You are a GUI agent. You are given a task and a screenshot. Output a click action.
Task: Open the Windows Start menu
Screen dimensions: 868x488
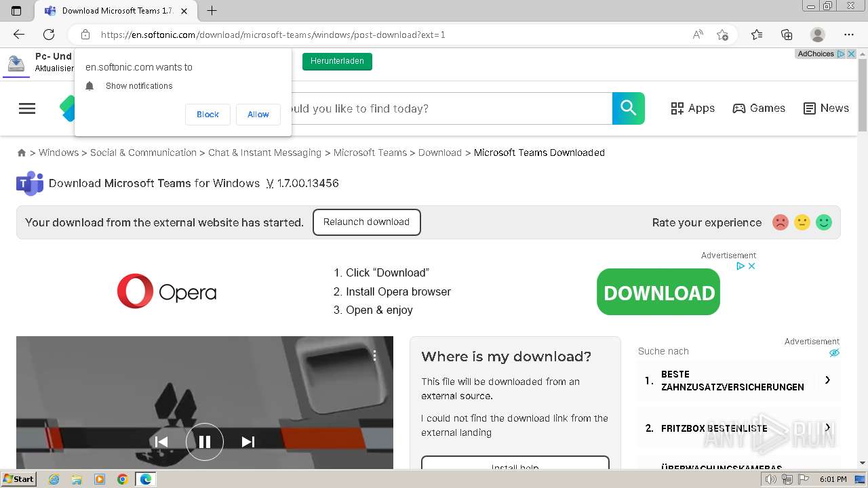pos(18,479)
